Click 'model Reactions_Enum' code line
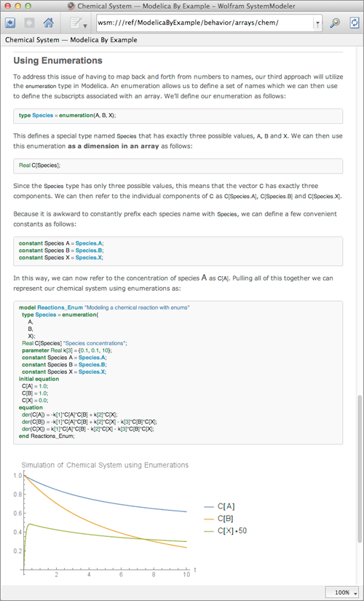Image resolution: width=364 pixels, height=601 pixels. 104,307
